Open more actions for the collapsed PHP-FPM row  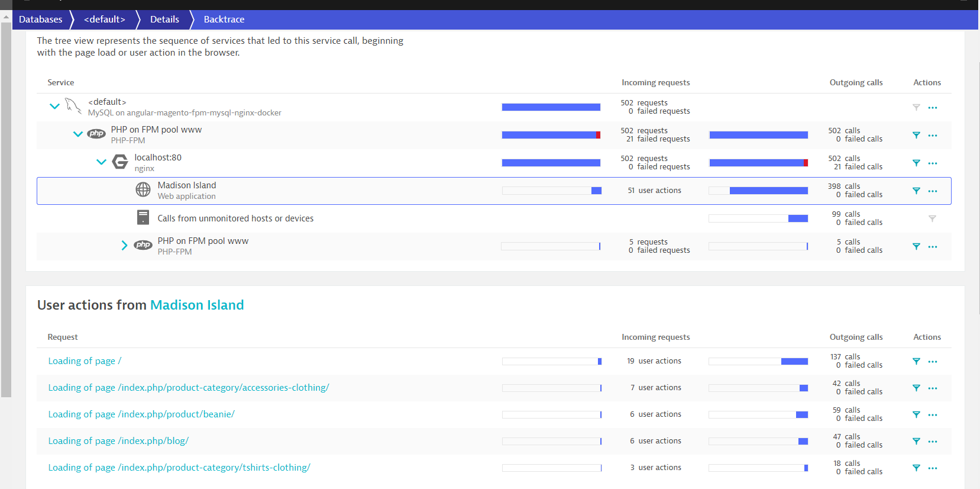click(933, 247)
